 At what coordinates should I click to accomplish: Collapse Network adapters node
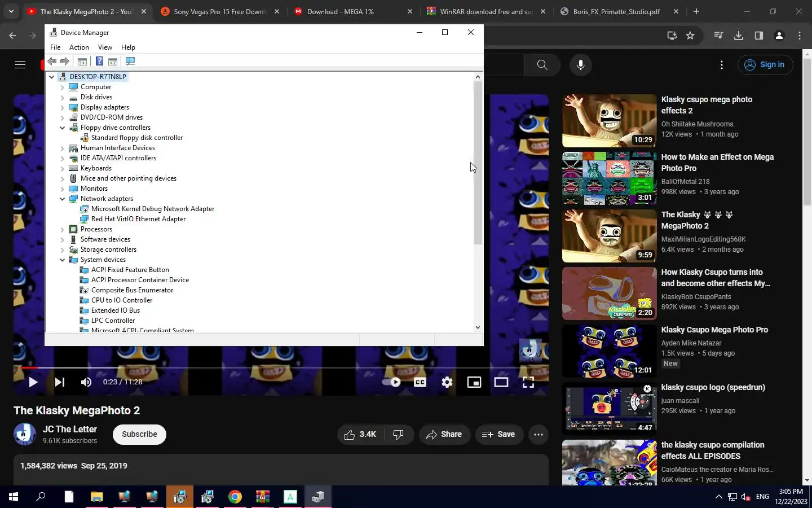[62, 199]
